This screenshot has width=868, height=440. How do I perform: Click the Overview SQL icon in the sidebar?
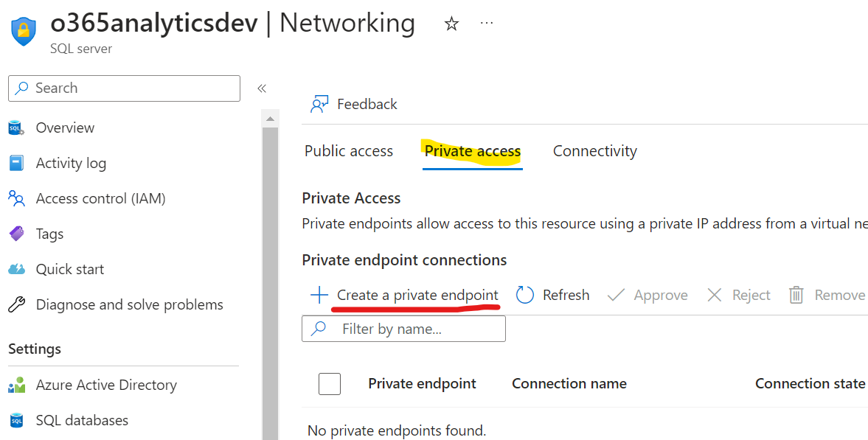click(x=17, y=128)
